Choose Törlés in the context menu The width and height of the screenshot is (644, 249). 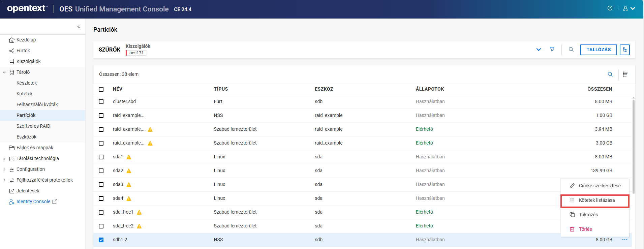tap(585, 229)
